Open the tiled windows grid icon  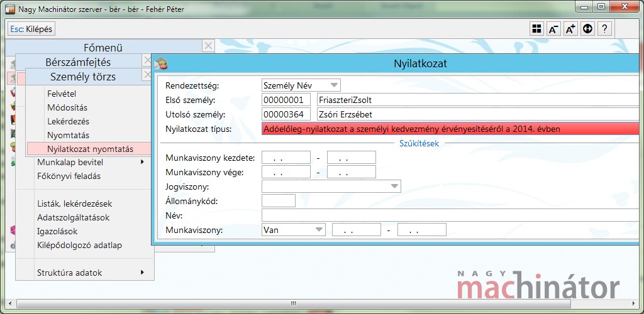536,29
